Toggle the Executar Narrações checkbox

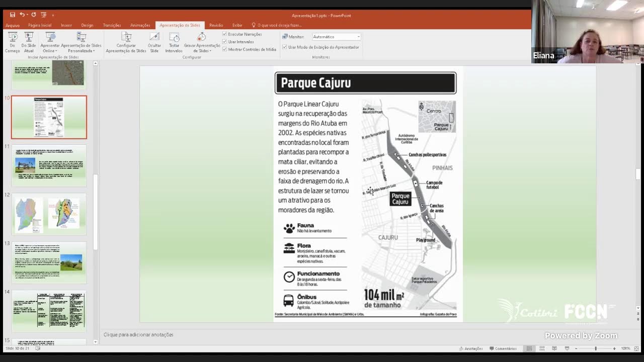225,34
